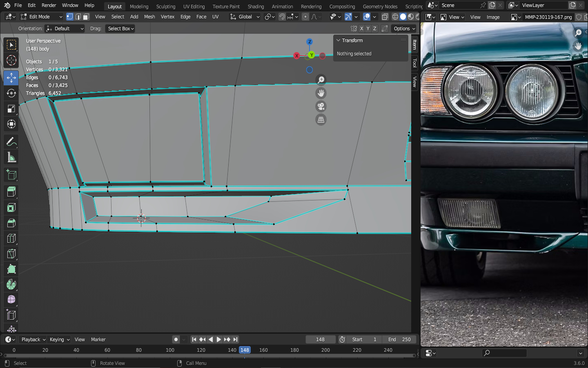The width and height of the screenshot is (588, 368).
Task: Click the frame 148 playhead marker
Action: coord(245,350)
